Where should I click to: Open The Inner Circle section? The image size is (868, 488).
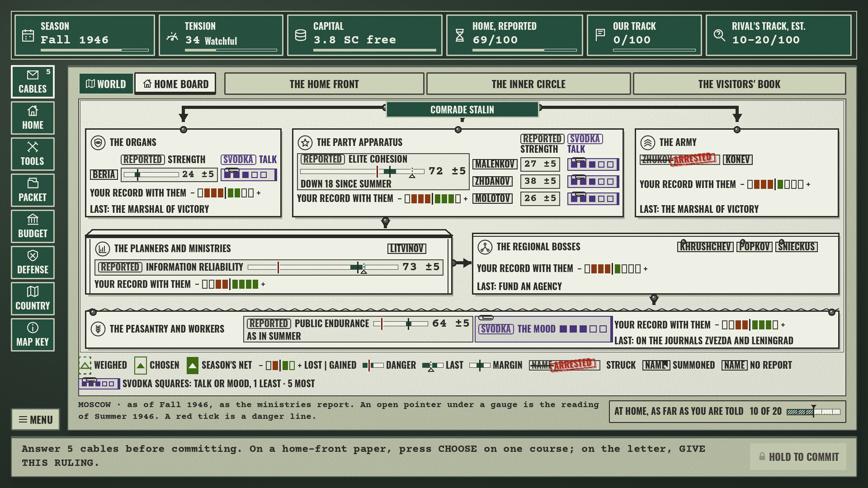528,84
